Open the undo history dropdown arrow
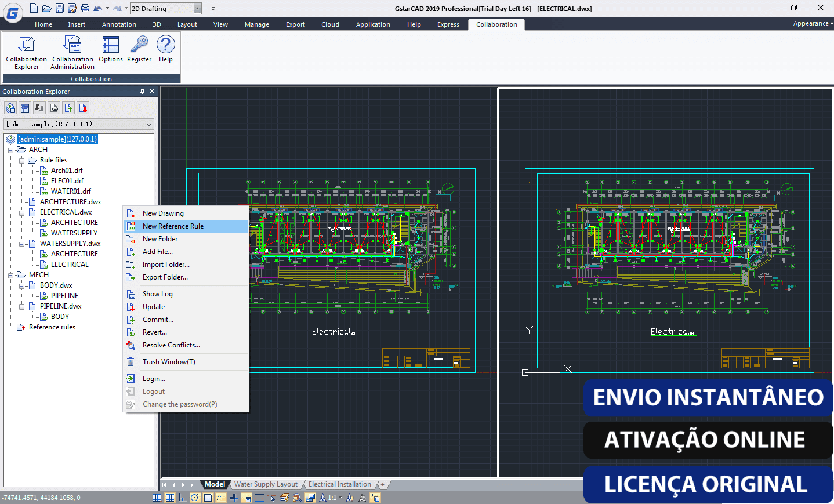This screenshot has height=504, width=834. pyautogui.click(x=107, y=8)
